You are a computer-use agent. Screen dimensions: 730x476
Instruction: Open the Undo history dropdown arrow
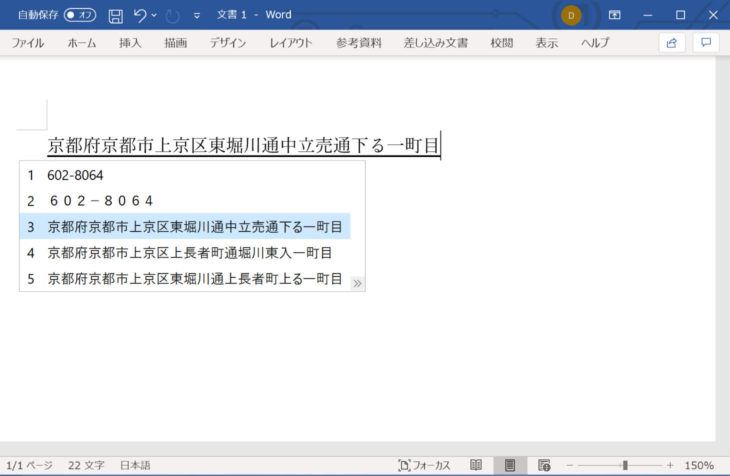pos(154,15)
